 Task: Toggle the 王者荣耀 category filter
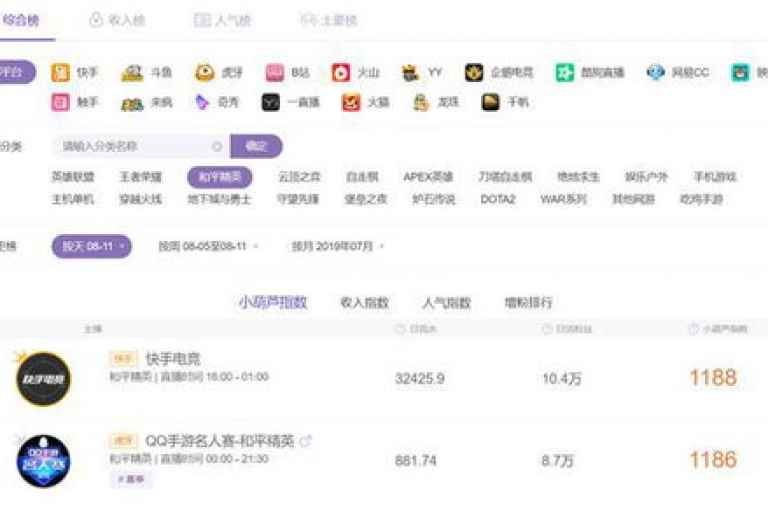coord(141,177)
